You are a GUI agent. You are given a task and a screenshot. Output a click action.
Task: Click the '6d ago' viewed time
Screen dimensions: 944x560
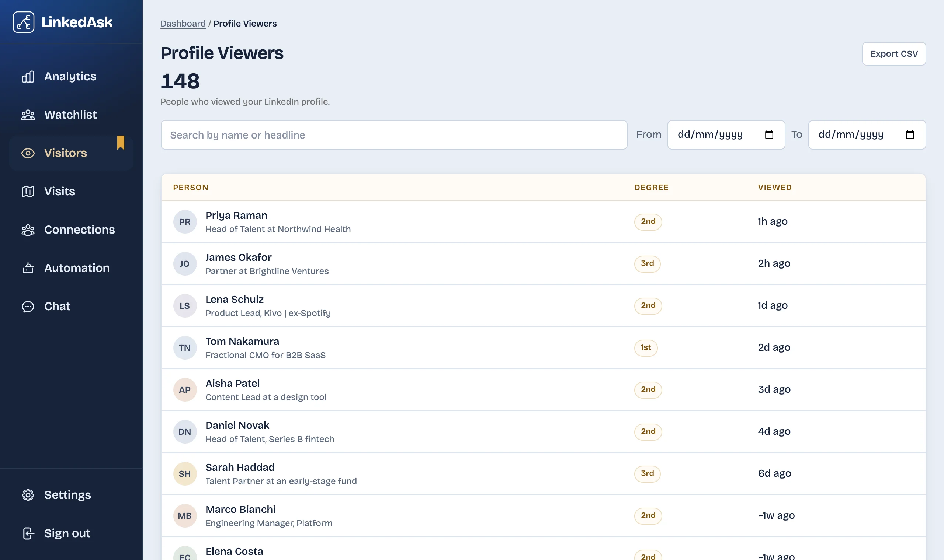tap(774, 473)
